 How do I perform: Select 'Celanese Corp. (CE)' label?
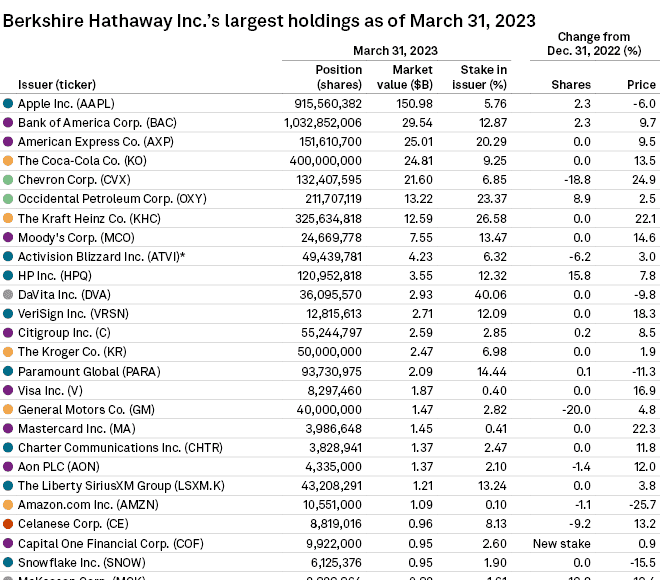point(73,524)
